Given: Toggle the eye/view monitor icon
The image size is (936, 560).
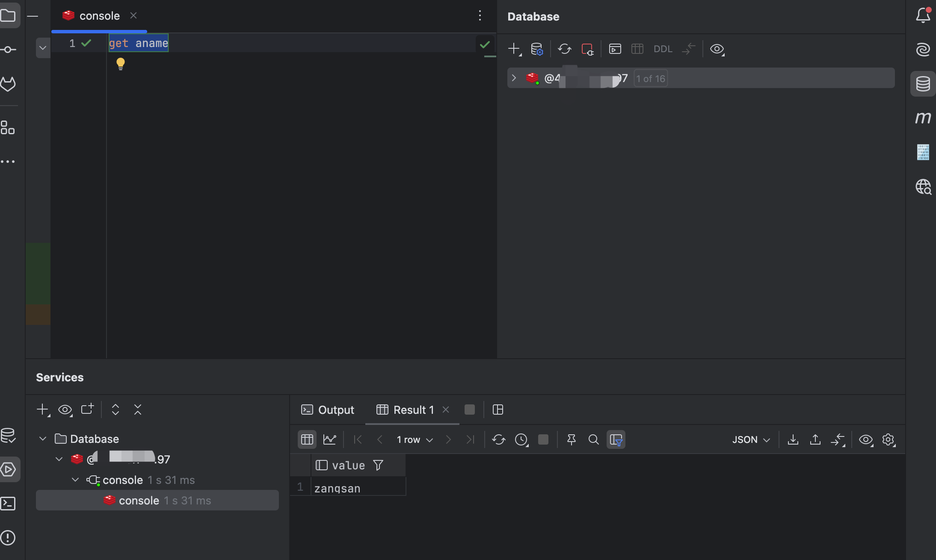Looking at the screenshot, I should (718, 48).
